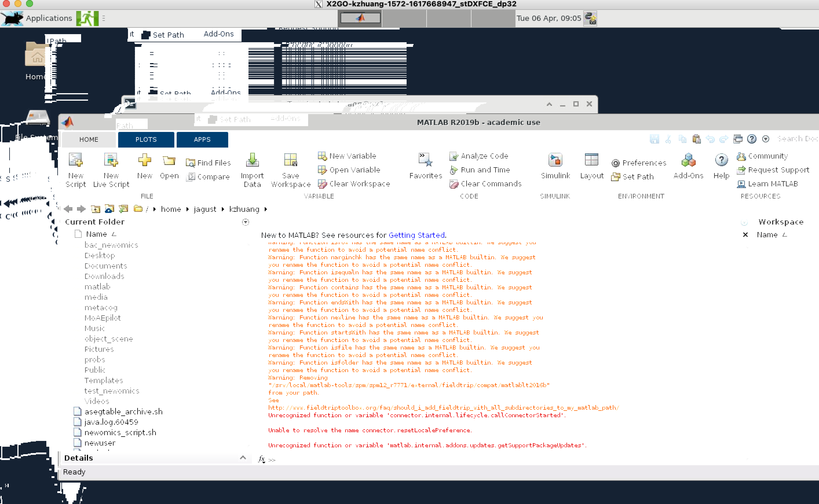Open the Favorites menu
819x504 pixels.
pos(425,166)
